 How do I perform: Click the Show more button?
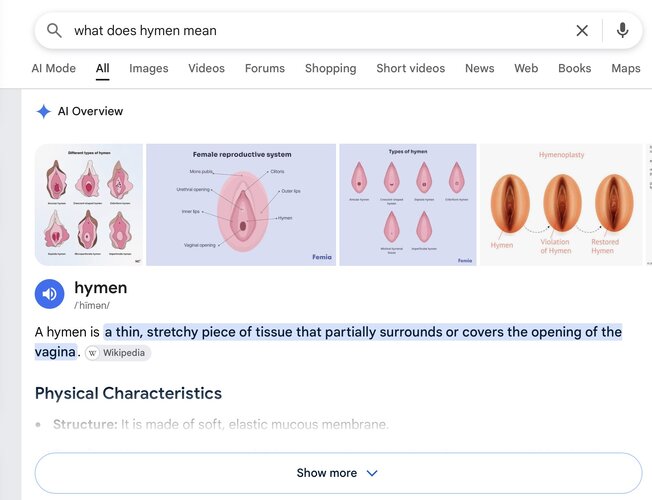click(x=338, y=473)
